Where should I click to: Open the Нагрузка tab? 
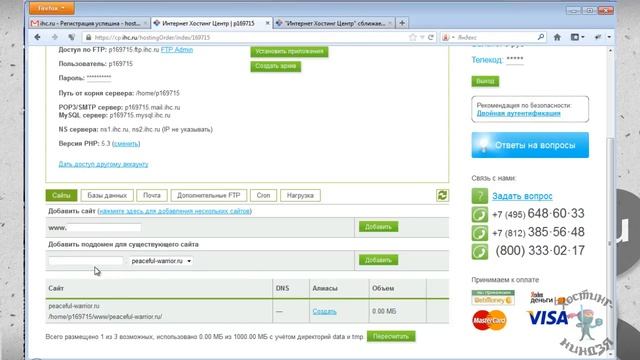coord(300,196)
